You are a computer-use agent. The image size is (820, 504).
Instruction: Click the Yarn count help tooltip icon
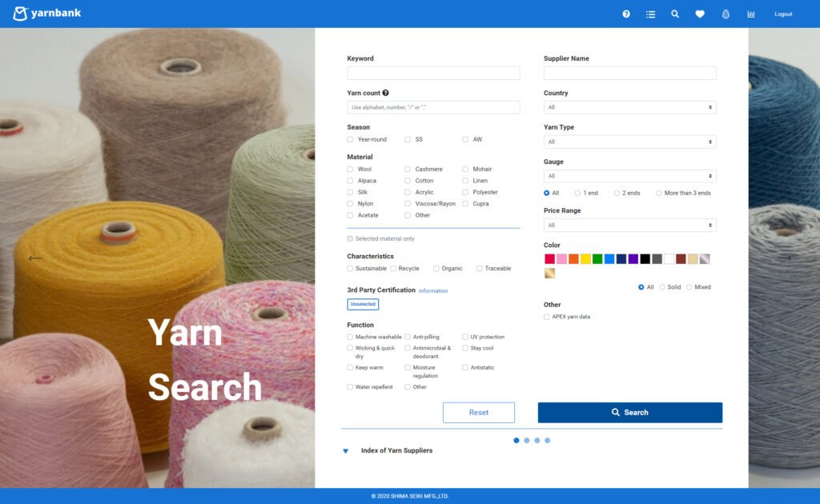tap(385, 93)
